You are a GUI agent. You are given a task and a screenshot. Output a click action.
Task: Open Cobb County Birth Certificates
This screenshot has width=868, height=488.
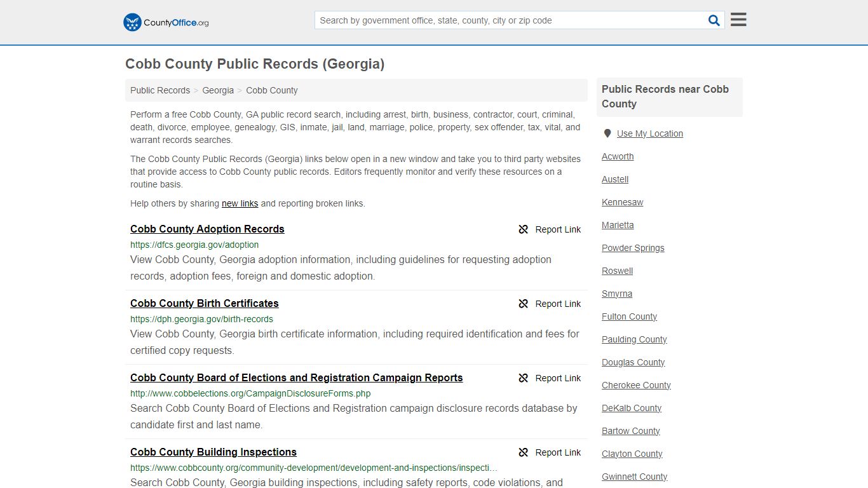coord(205,303)
